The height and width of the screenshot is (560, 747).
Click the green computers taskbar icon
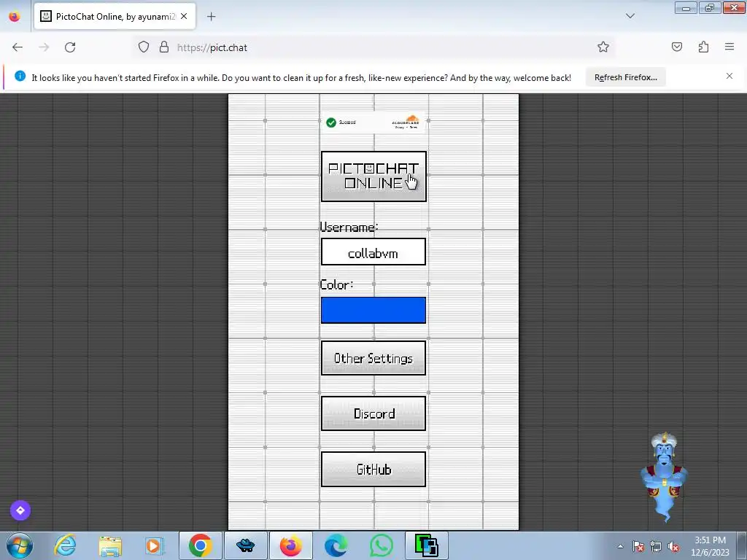(x=426, y=545)
